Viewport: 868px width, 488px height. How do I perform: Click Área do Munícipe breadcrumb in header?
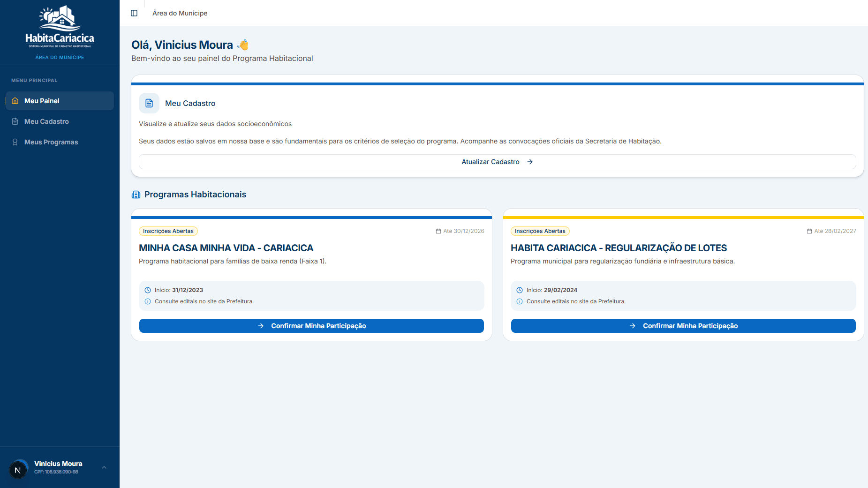click(180, 13)
